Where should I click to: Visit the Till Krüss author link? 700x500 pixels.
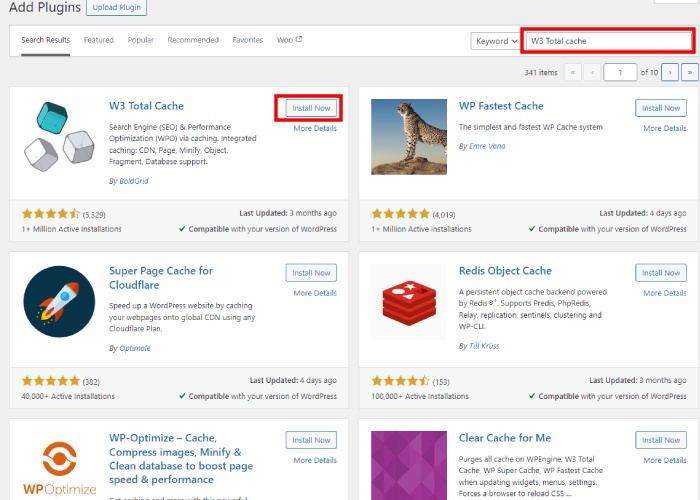pos(484,346)
